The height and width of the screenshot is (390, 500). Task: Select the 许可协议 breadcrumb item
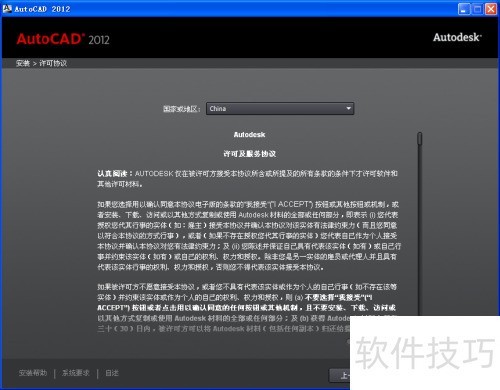pyautogui.click(x=53, y=63)
